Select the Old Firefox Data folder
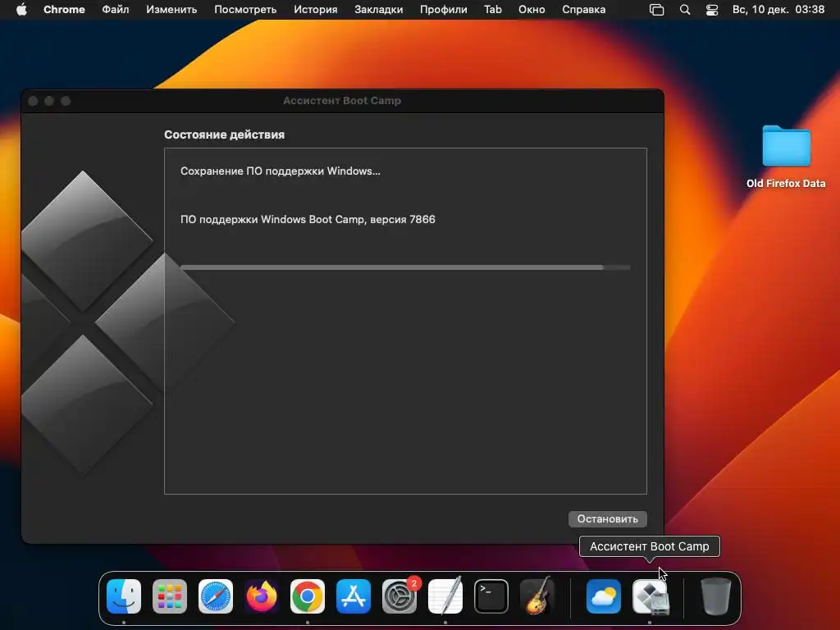The height and width of the screenshot is (630, 840). point(786,157)
